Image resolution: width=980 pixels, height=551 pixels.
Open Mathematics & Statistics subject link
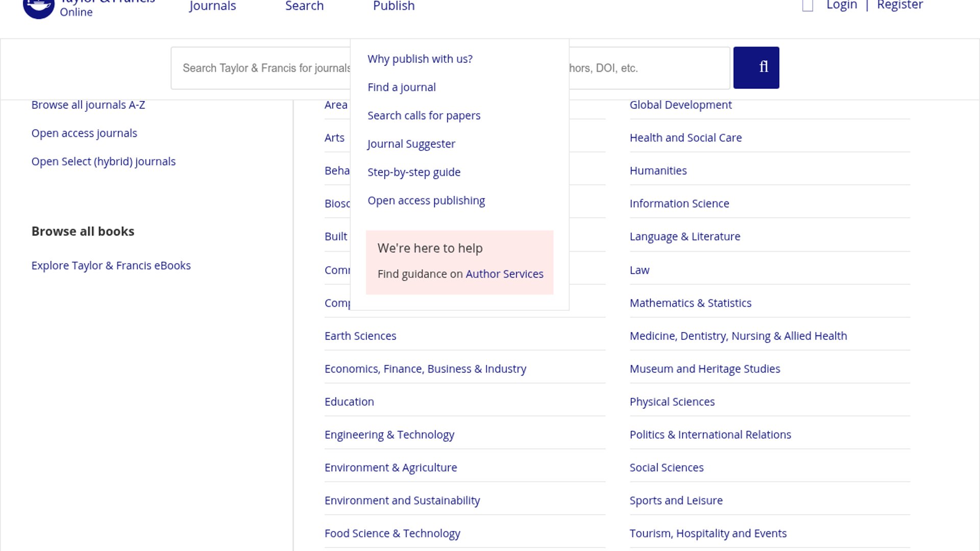(x=690, y=303)
